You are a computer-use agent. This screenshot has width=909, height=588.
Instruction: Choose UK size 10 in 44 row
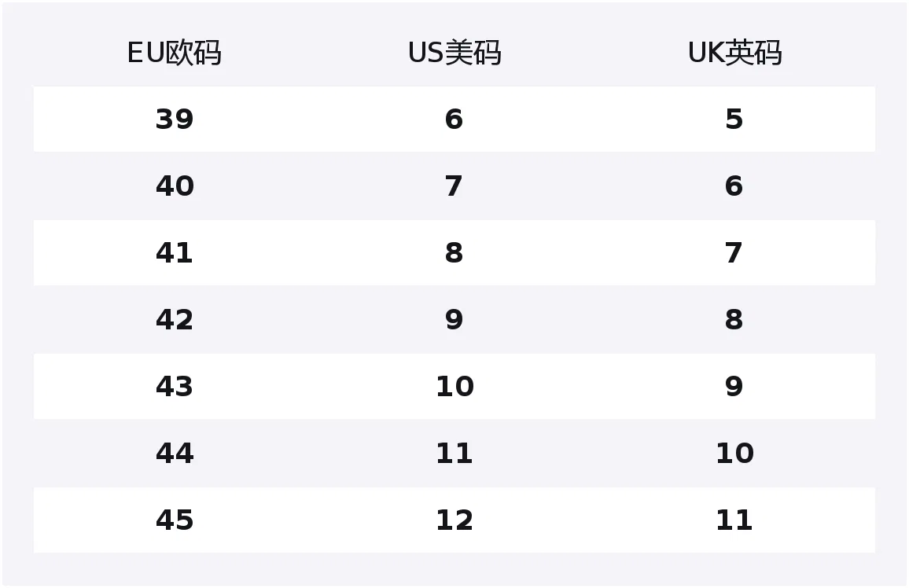tap(734, 453)
